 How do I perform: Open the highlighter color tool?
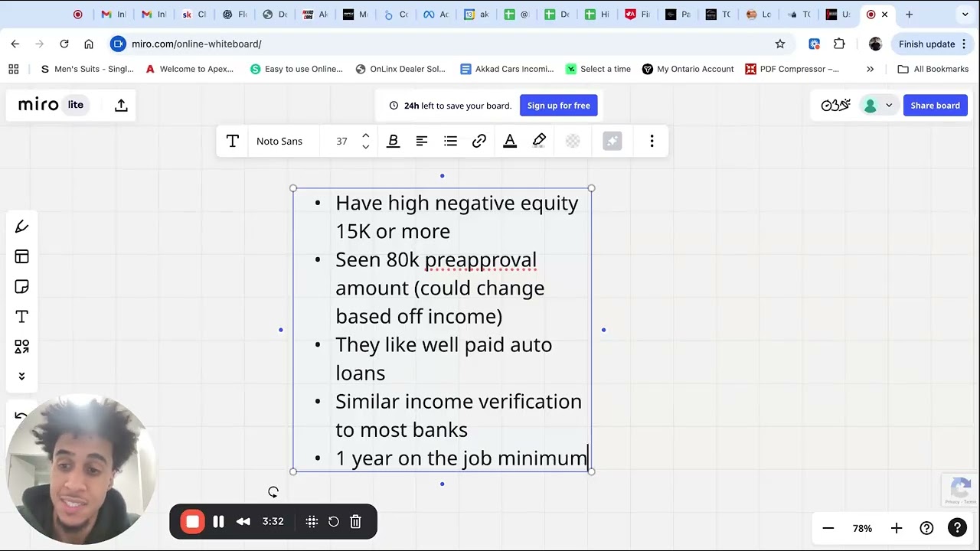click(539, 141)
